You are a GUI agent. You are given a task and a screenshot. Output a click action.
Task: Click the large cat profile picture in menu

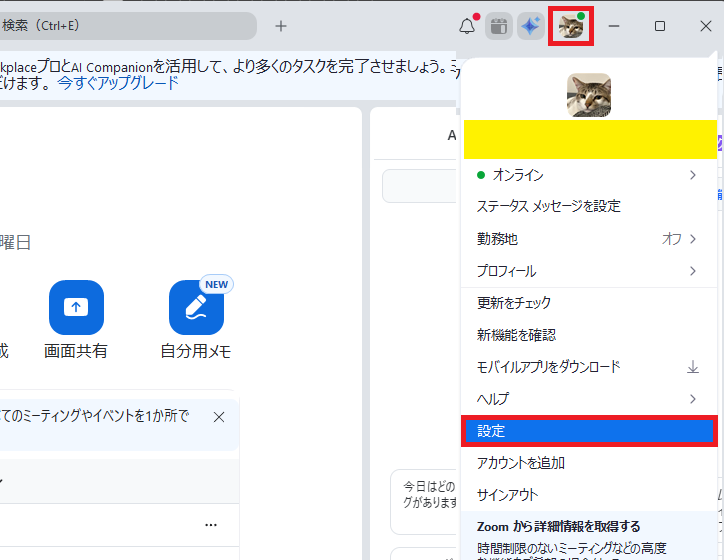pos(589,95)
